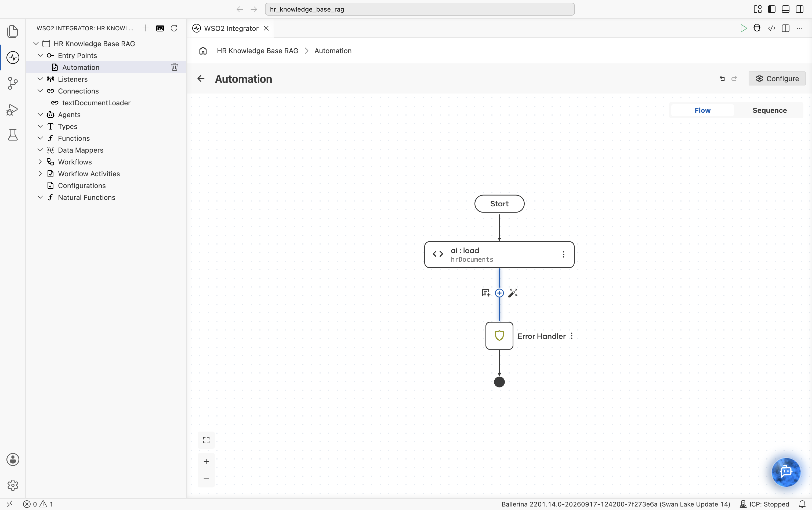
Task: Add a node with the blue plus circle
Action: tap(499, 293)
